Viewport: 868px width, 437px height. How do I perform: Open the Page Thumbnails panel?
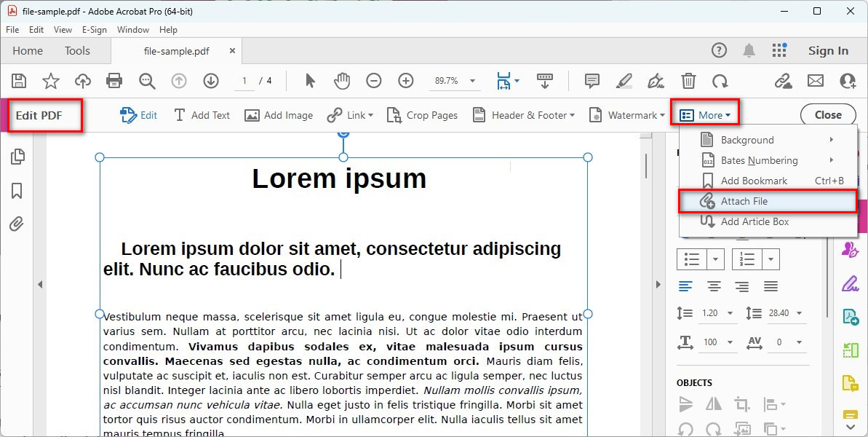coord(17,157)
